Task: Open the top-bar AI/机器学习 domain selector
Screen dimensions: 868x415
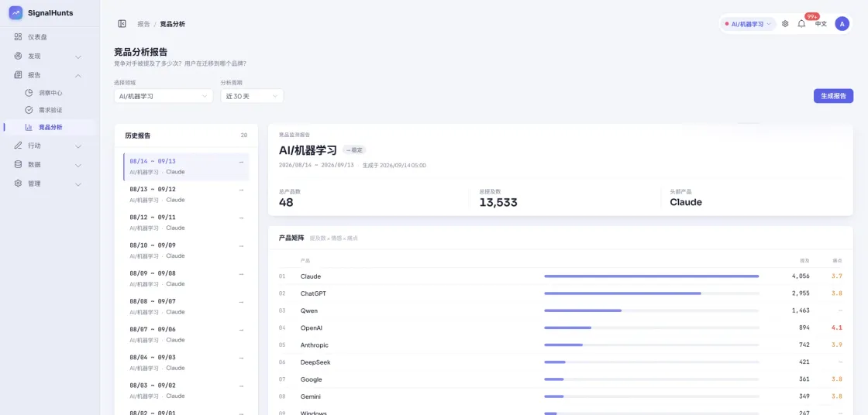Action: pos(748,24)
